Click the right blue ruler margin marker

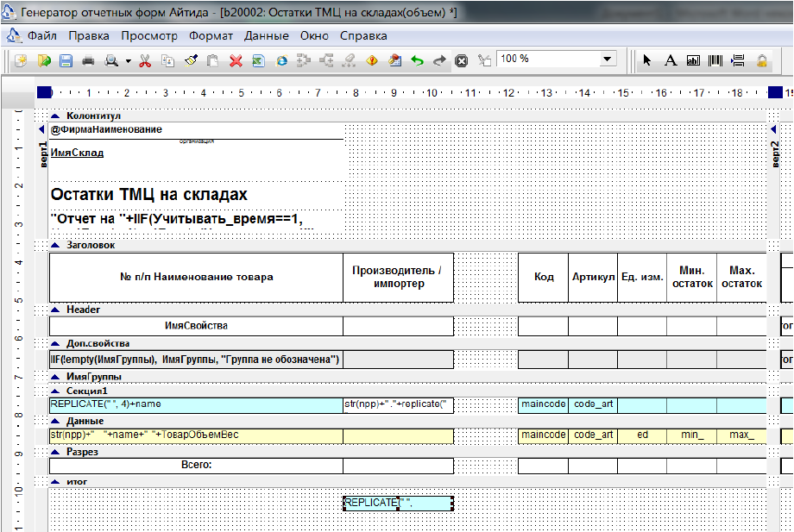775,92
